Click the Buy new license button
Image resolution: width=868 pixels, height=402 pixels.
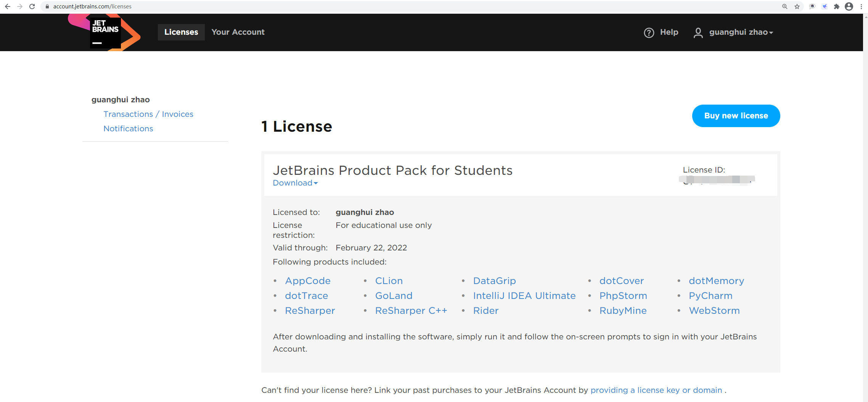(736, 116)
